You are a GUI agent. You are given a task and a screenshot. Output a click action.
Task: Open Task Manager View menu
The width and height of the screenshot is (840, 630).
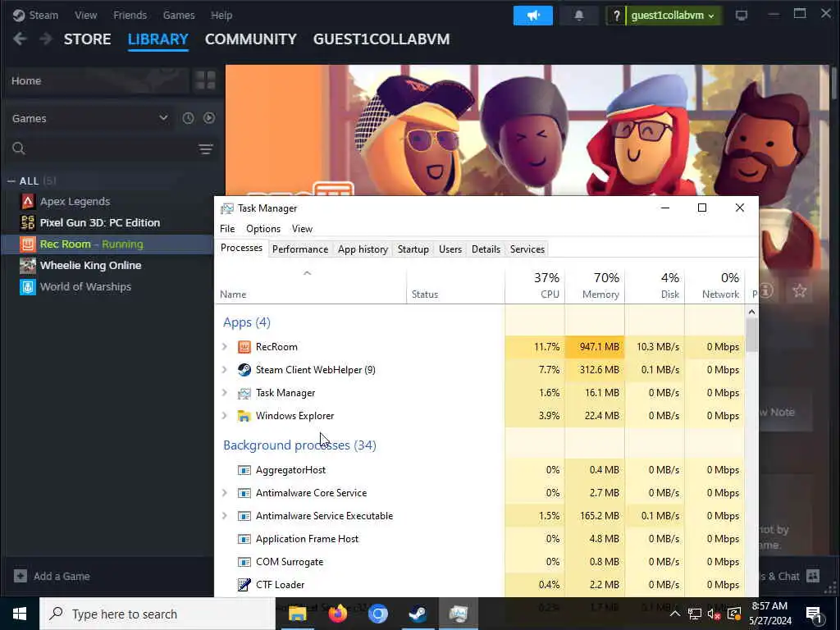pyautogui.click(x=302, y=229)
